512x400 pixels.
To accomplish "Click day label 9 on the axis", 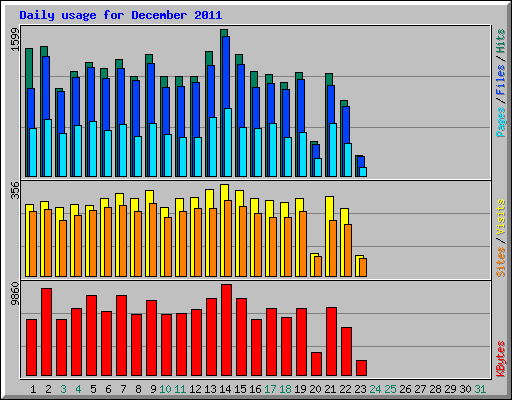I will click(x=153, y=389).
